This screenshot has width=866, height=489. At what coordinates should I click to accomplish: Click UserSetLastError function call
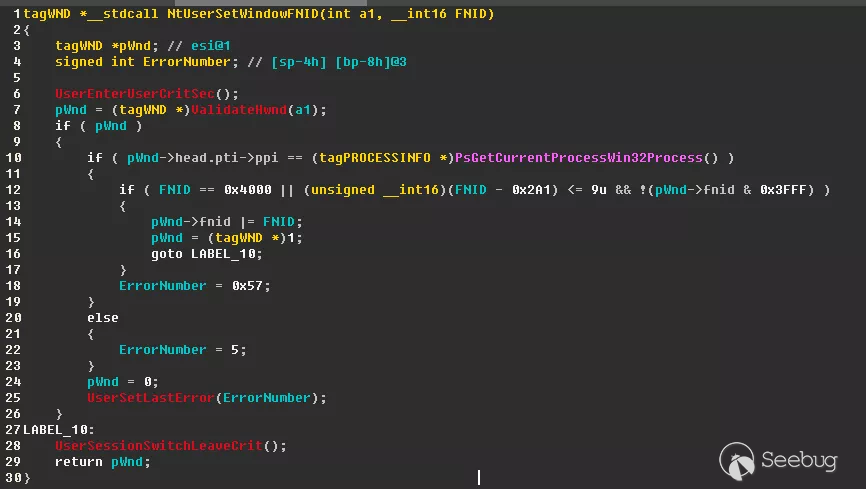151,398
